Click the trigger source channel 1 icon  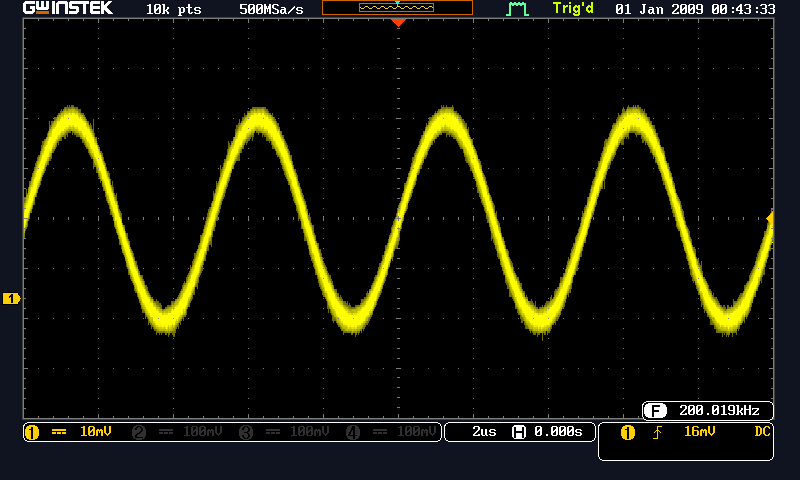click(x=627, y=432)
